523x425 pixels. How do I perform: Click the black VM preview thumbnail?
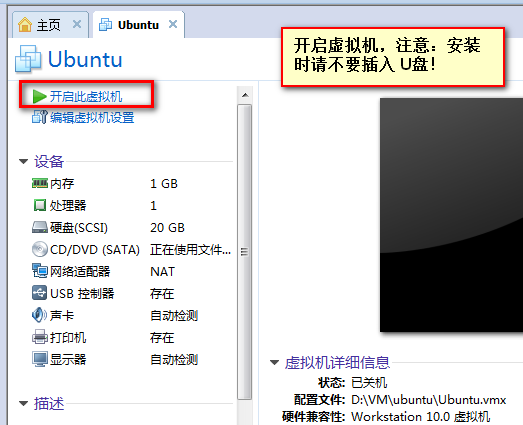(x=451, y=215)
